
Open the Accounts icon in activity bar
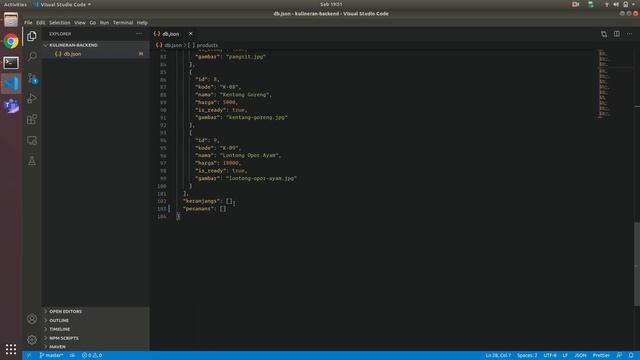(x=32, y=319)
